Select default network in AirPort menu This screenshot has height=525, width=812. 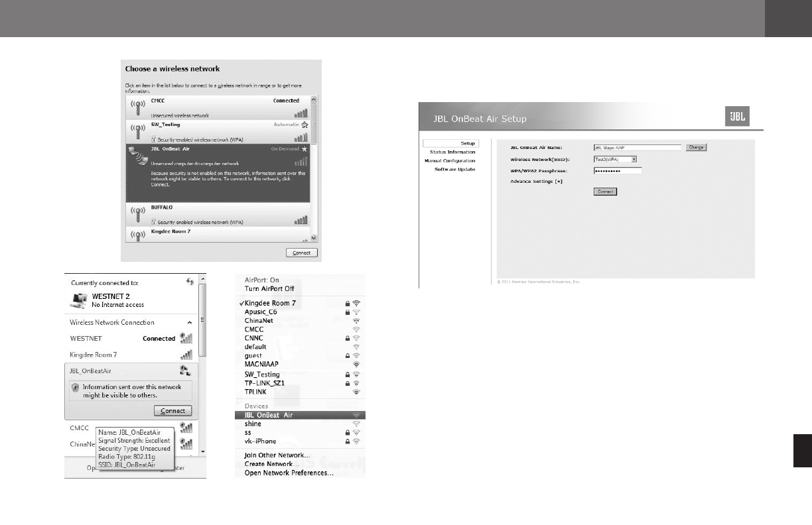(x=301, y=347)
